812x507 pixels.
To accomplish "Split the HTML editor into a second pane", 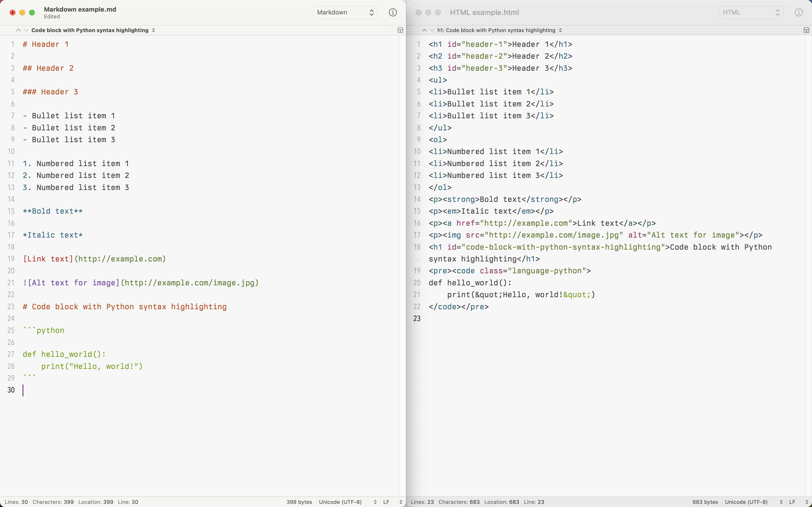I will click(x=806, y=30).
